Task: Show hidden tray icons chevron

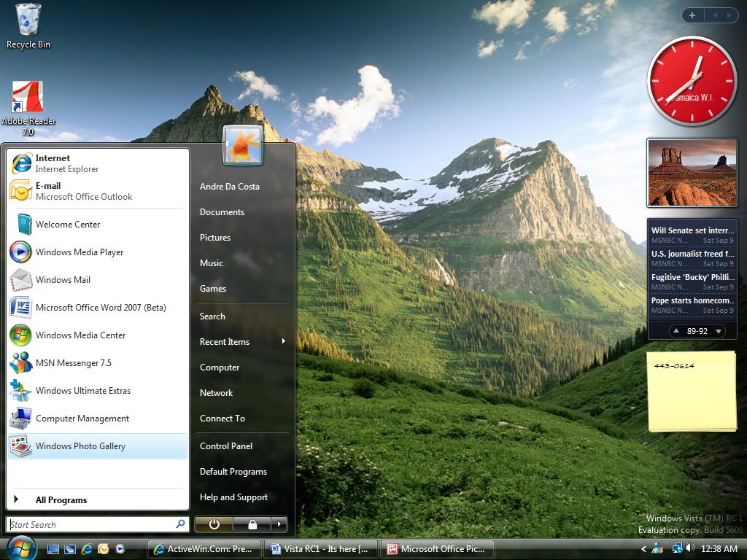Action: 643,549
